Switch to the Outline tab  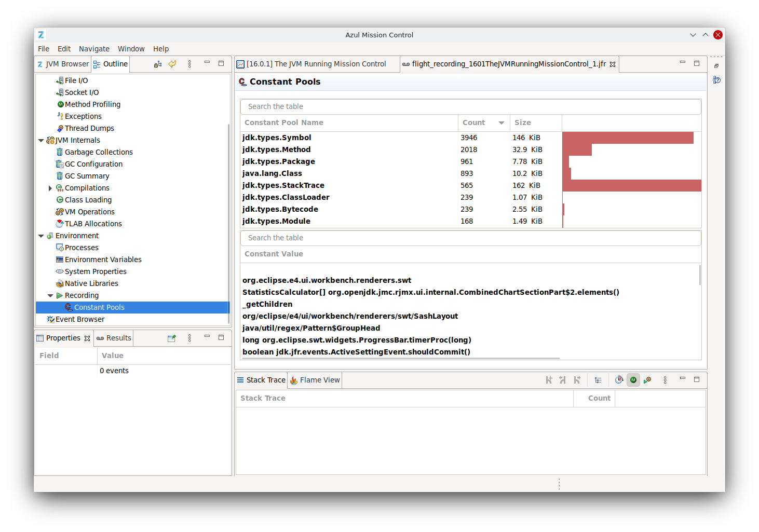pos(110,64)
